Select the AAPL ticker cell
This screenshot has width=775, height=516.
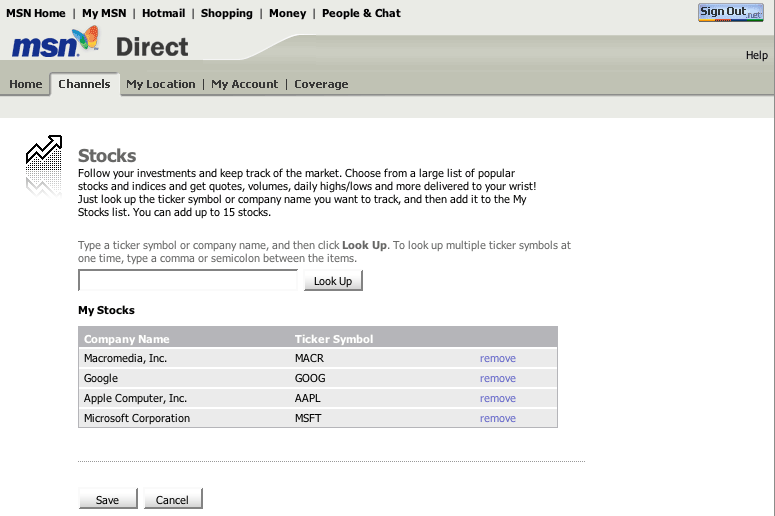click(307, 398)
